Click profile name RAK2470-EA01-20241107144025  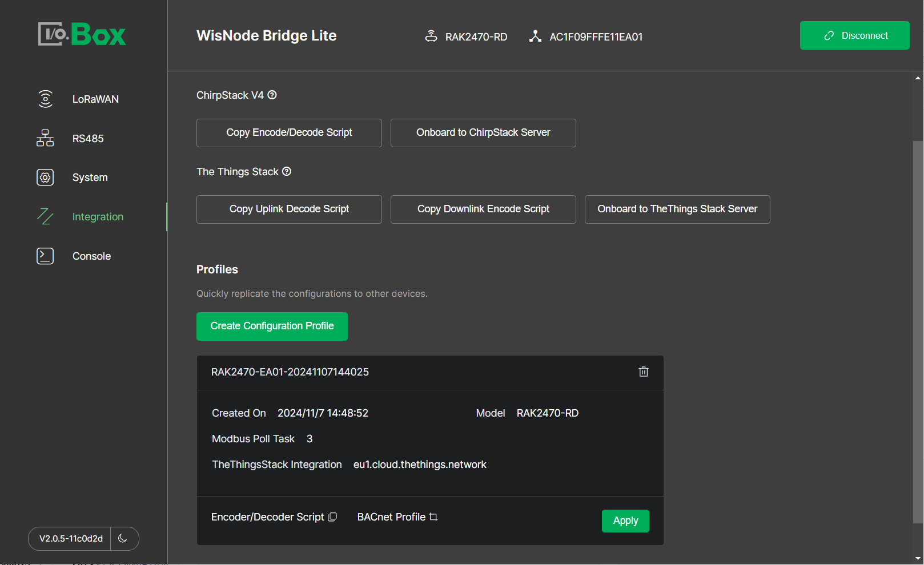(290, 372)
